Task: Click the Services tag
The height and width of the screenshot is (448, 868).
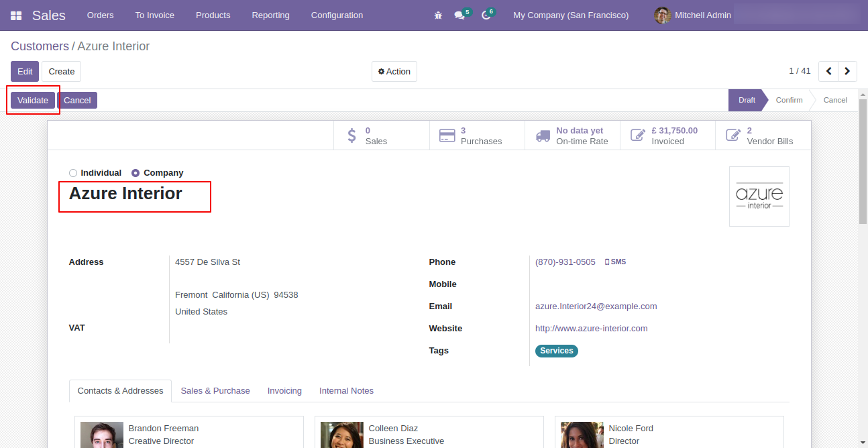Action: click(x=557, y=351)
